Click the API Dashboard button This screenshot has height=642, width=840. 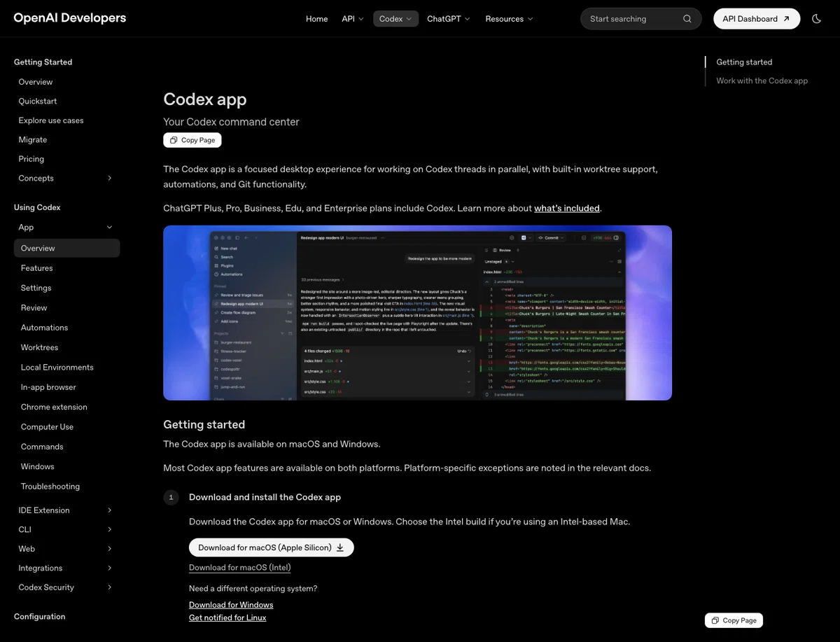click(x=757, y=19)
